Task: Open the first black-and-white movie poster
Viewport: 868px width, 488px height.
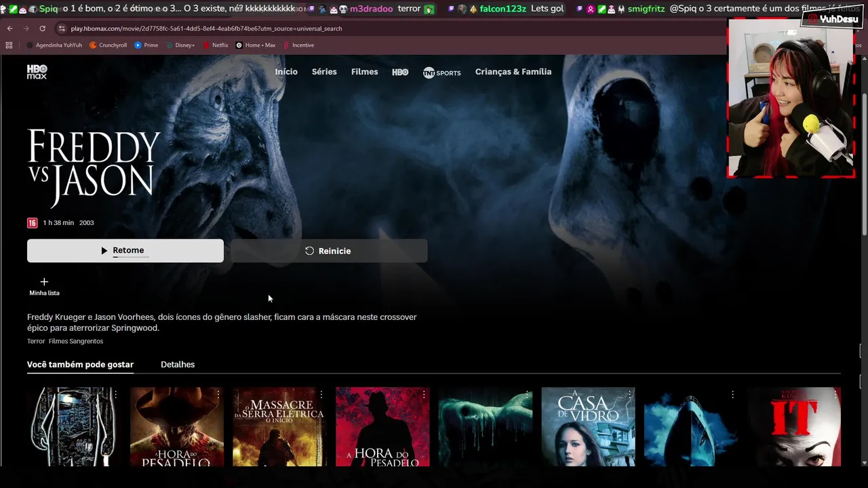Action: [74, 427]
